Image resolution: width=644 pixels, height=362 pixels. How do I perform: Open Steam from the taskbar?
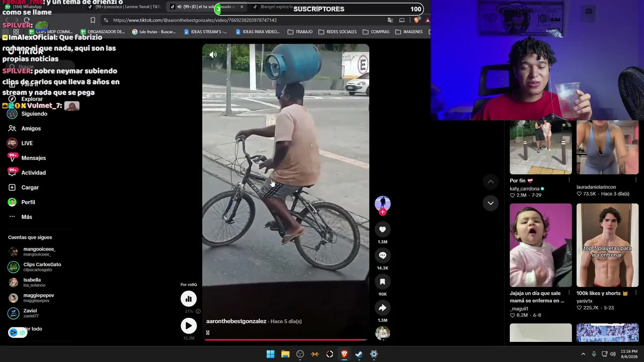359,354
